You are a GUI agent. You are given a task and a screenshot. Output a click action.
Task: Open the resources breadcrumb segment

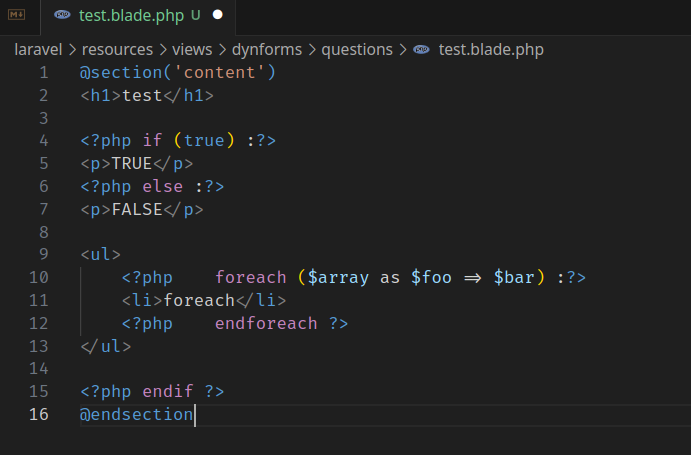(117, 49)
